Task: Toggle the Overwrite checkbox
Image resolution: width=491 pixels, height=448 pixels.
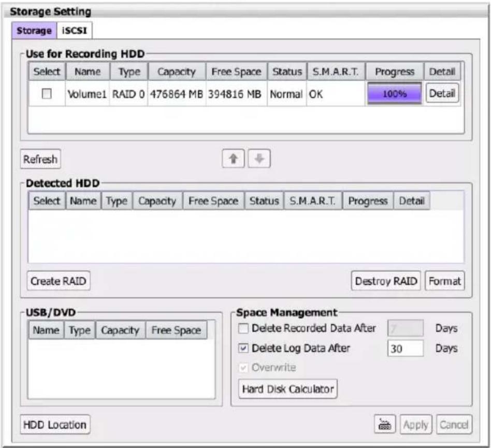Action: click(x=243, y=368)
